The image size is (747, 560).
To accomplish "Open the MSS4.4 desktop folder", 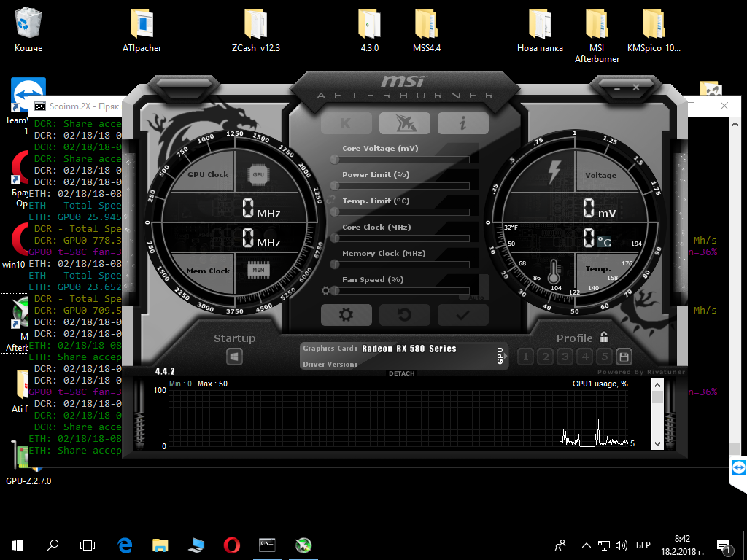I will (x=426, y=29).
